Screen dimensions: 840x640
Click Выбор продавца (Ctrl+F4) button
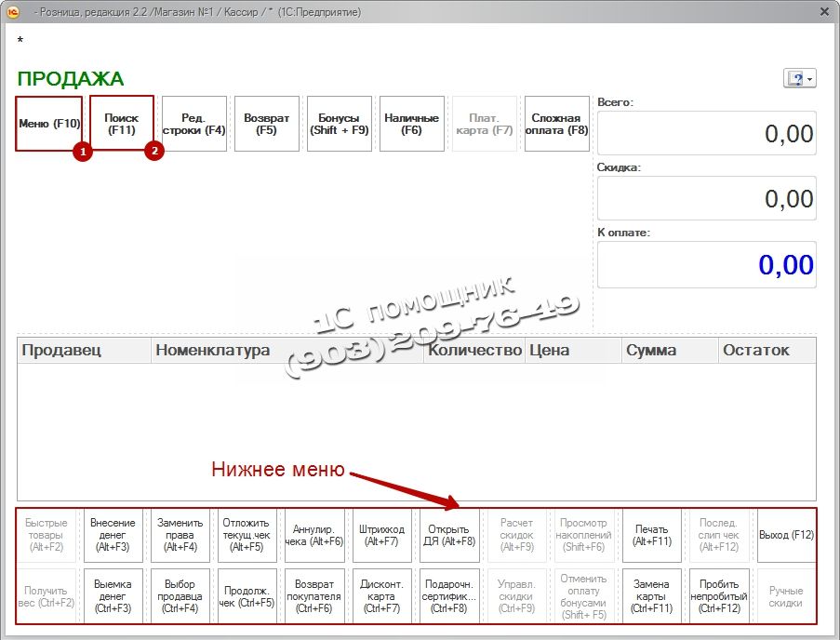180,596
